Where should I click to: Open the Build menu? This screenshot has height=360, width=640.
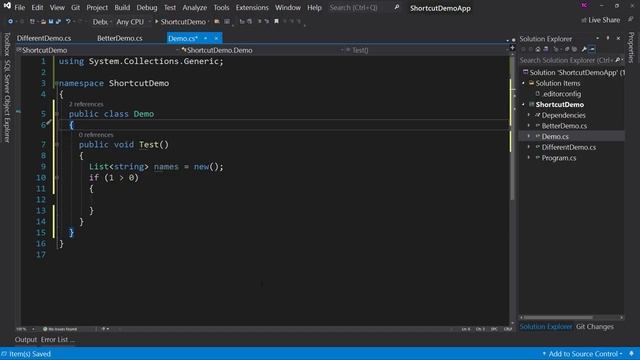point(122,8)
